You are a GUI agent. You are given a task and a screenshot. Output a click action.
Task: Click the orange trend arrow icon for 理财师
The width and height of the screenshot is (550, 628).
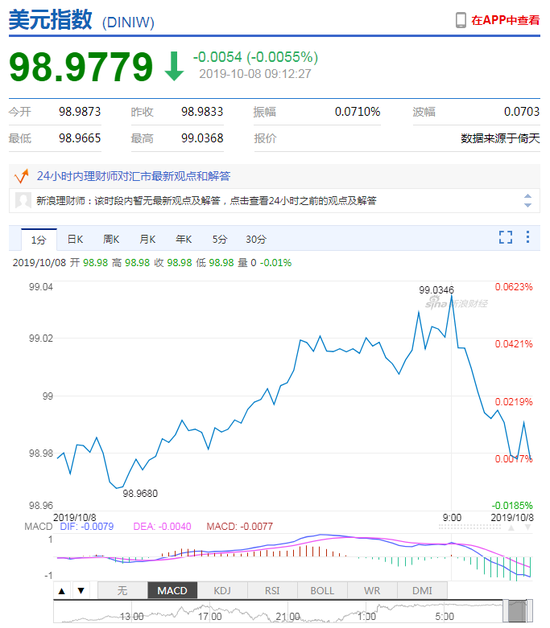coord(21,176)
